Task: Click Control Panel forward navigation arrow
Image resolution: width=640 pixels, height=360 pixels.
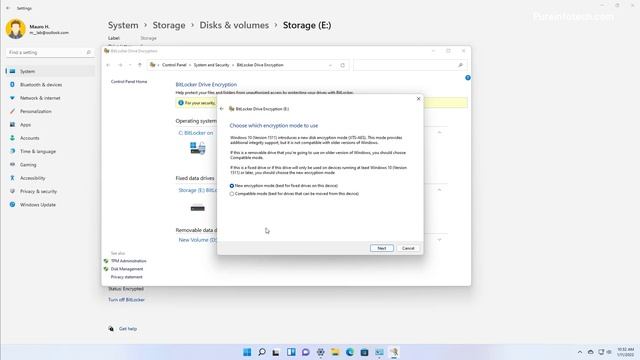Action: pos(120,65)
